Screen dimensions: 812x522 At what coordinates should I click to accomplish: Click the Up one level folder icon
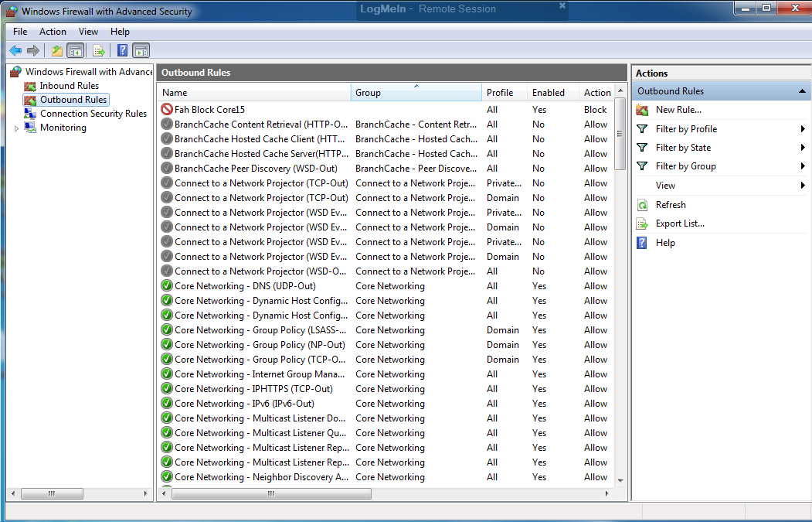click(57, 50)
